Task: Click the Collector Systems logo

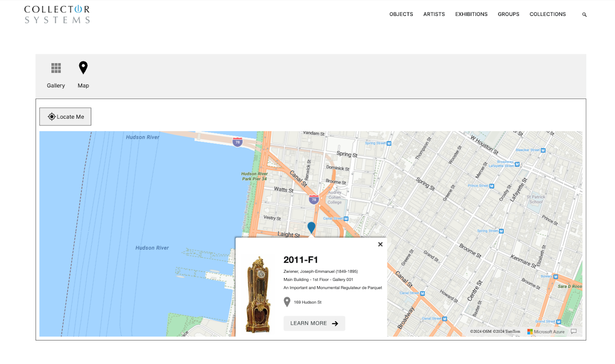Action: [x=57, y=14]
